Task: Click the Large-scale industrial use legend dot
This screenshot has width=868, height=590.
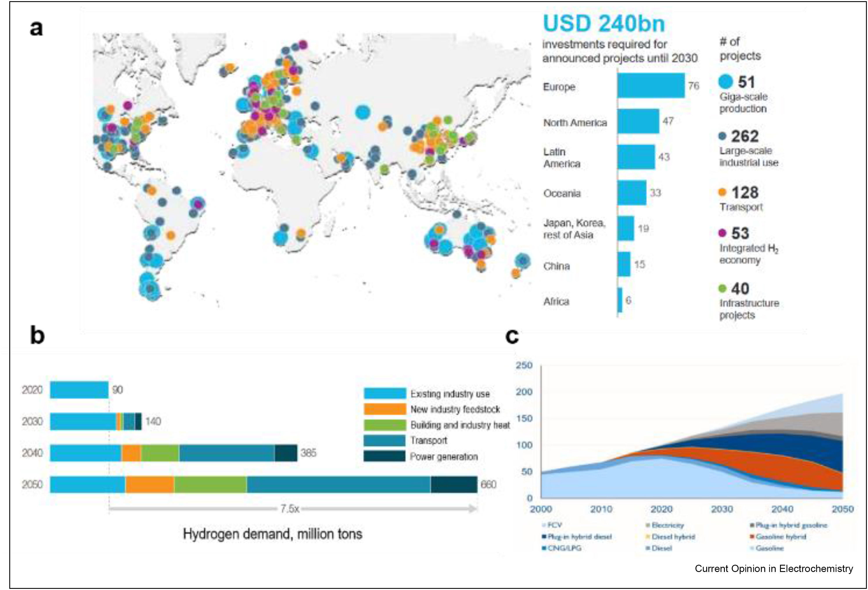Action: coord(722,136)
